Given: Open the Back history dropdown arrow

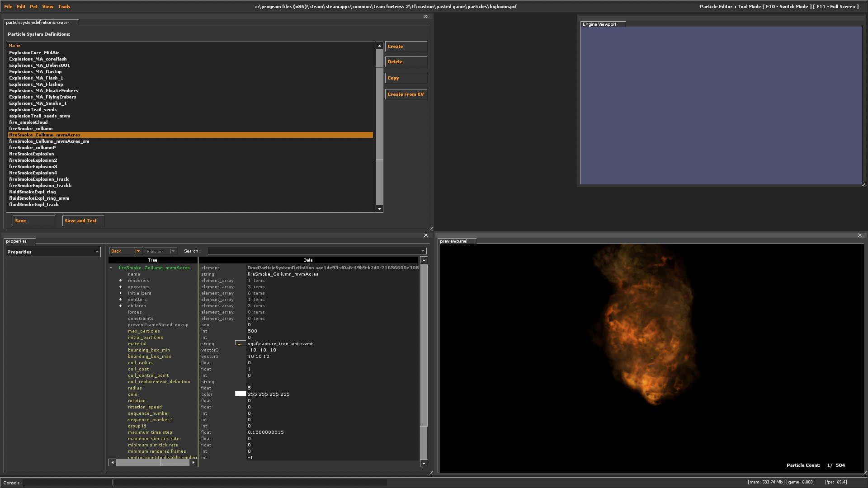Looking at the screenshot, I should click(138, 251).
